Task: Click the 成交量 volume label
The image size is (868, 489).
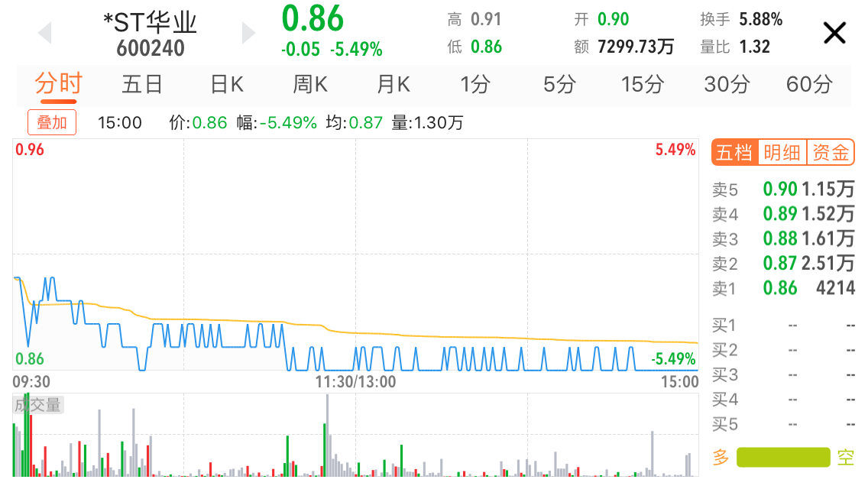Action: [x=37, y=405]
